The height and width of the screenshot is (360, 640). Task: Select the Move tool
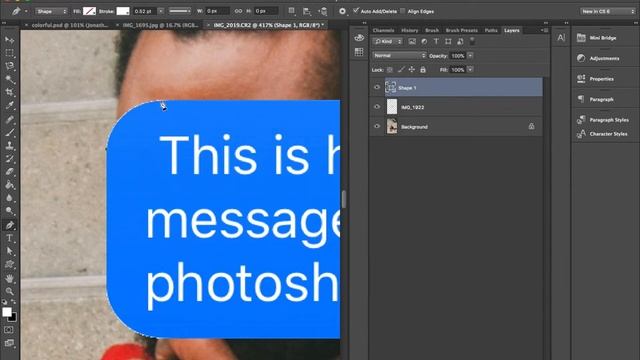point(9,40)
